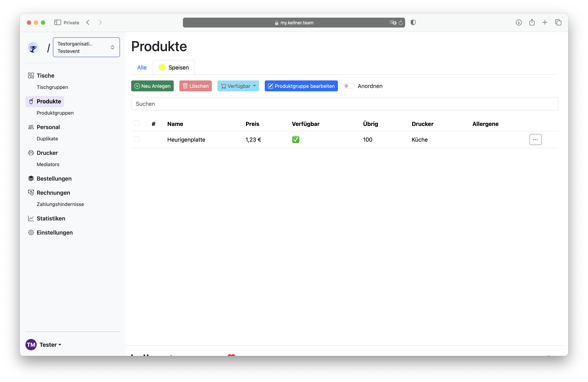Screen dimensions: 588x382
Task: Click the # column header
Action: (153, 124)
